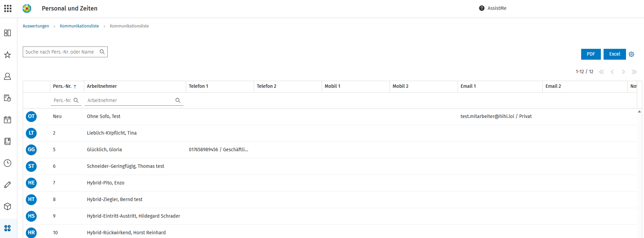Go to the next page of results
The image size is (644, 238).
click(x=623, y=72)
